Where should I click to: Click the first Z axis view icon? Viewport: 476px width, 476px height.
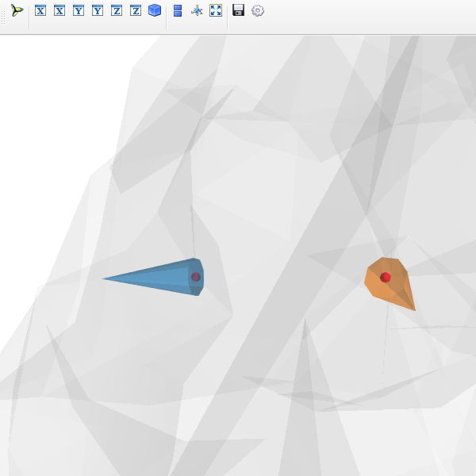point(117,10)
